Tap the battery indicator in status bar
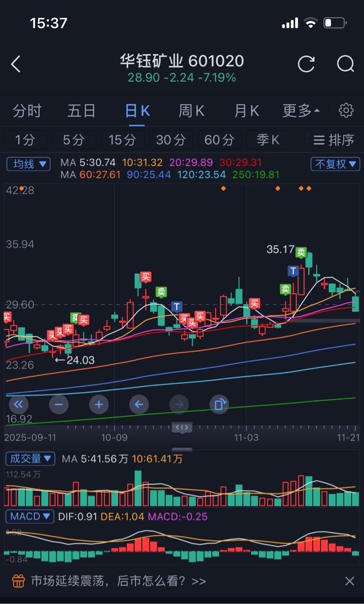Screen dimensions: 364x604 click(x=336, y=23)
